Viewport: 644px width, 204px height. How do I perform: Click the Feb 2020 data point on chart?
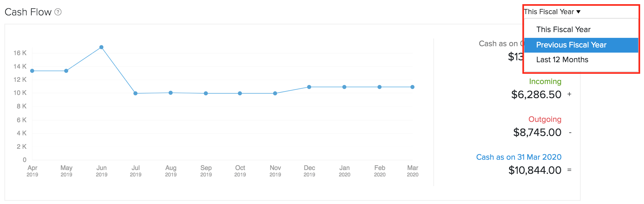tap(380, 87)
